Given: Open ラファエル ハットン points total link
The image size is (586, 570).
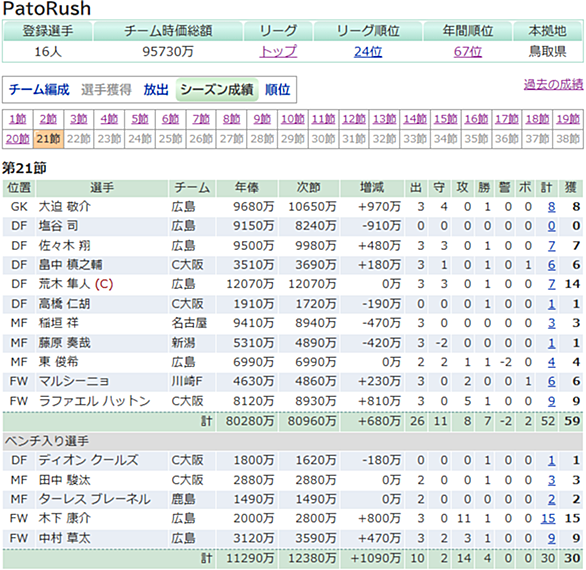Looking at the screenshot, I should 552,401.
